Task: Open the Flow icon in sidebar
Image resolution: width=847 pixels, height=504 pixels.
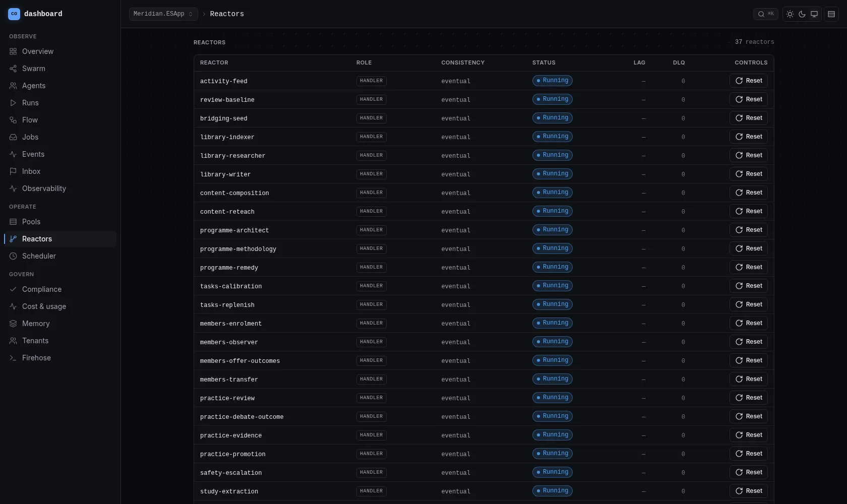Action: (x=13, y=120)
